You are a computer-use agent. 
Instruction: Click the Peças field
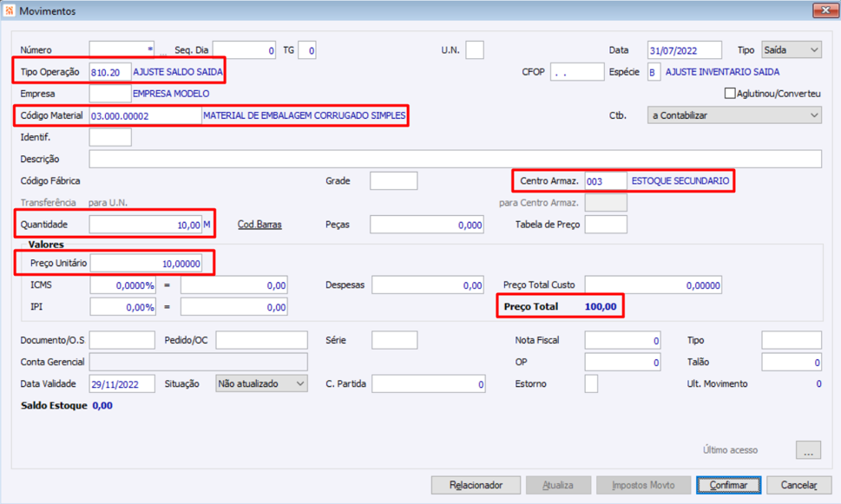click(427, 225)
